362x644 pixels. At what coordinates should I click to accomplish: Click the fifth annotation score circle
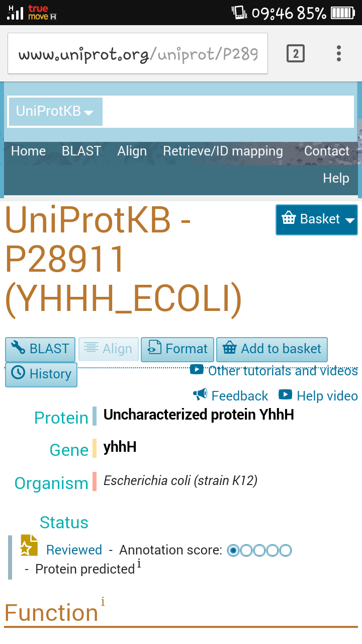(285, 550)
